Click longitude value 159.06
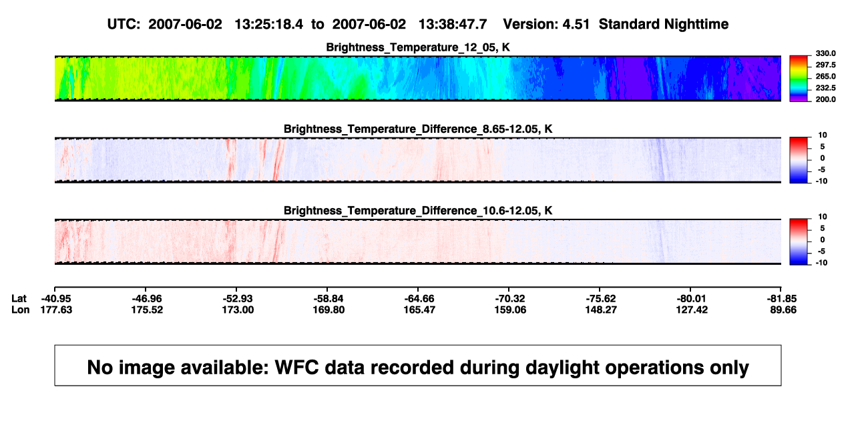 coord(509,310)
